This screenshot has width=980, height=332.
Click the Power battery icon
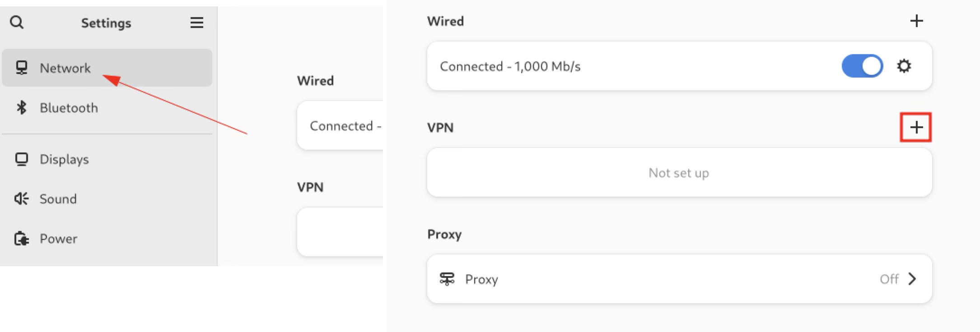tap(21, 238)
